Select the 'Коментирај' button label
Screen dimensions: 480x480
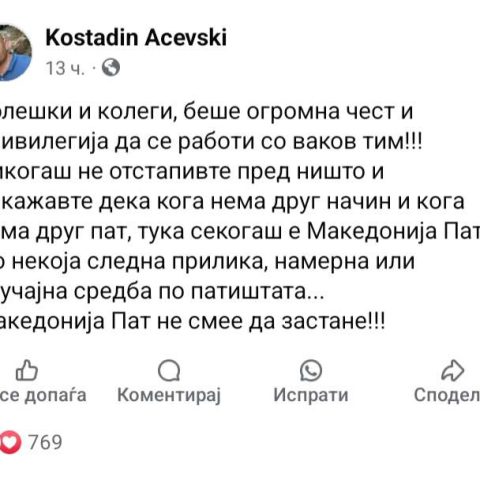click(x=169, y=396)
